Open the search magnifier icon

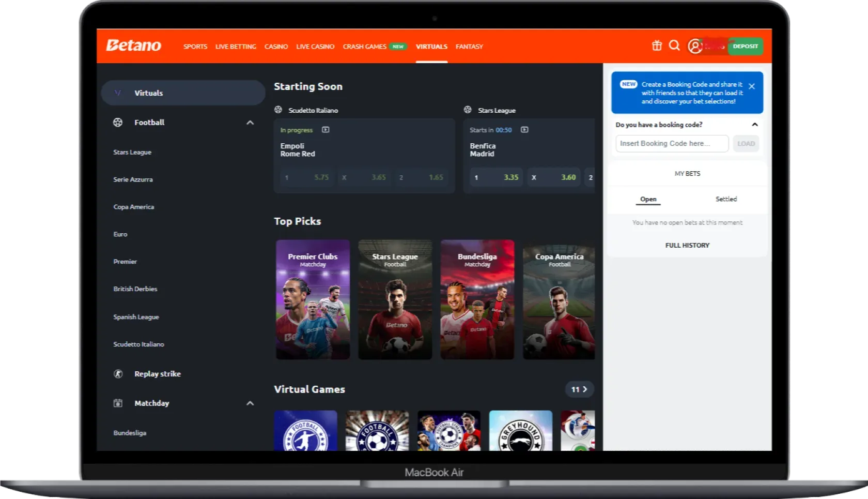[674, 46]
